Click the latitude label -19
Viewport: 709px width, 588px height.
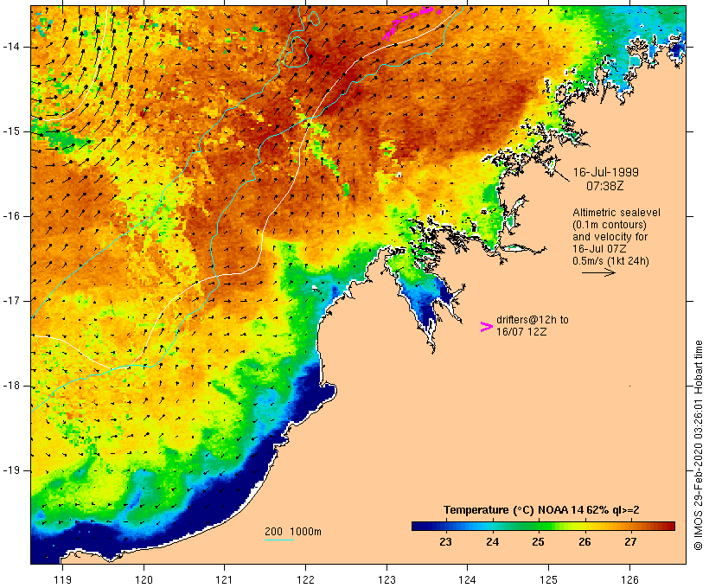(x=10, y=470)
